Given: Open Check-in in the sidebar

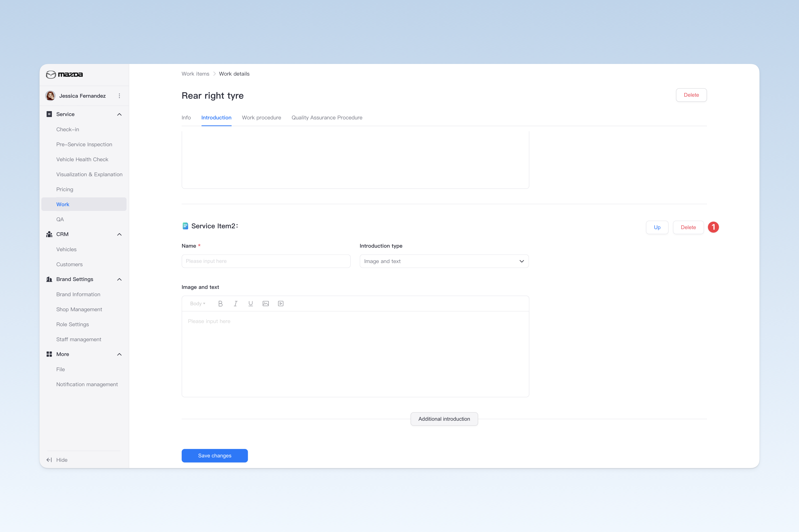Looking at the screenshot, I should point(68,129).
